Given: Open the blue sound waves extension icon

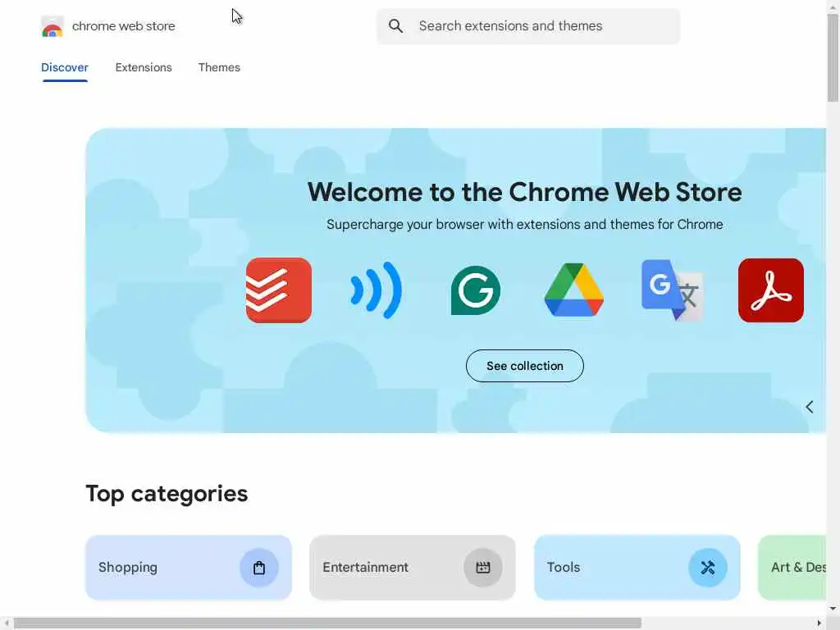Looking at the screenshot, I should pyautogui.click(x=376, y=290).
